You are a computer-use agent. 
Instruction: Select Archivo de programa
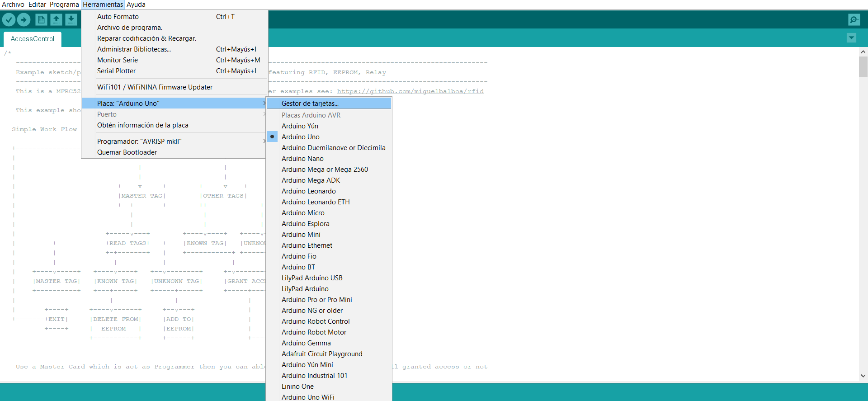pos(175,28)
